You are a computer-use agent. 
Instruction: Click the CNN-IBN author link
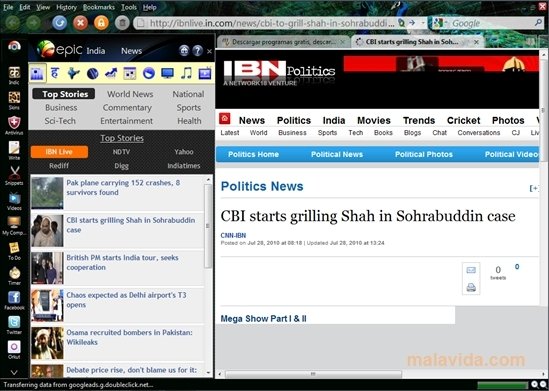(x=233, y=236)
